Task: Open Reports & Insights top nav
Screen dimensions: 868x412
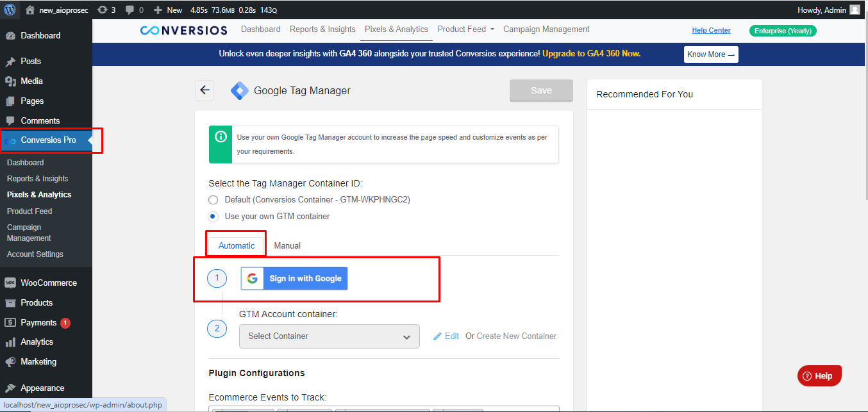Action: pyautogui.click(x=322, y=29)
